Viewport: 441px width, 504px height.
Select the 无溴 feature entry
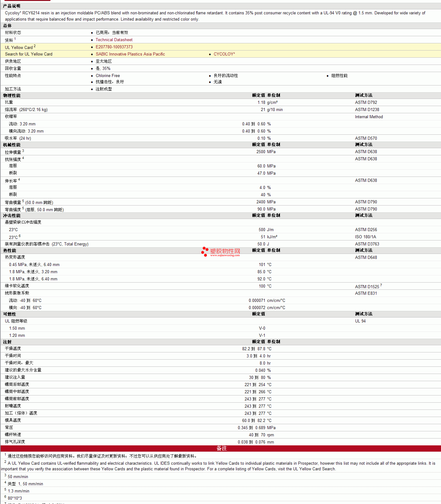click(x=218, y=82)
